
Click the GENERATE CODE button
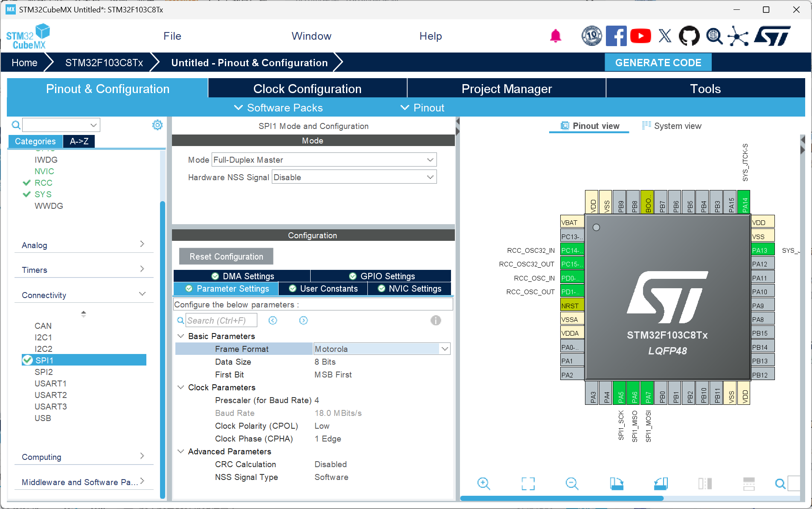[658, 63]
